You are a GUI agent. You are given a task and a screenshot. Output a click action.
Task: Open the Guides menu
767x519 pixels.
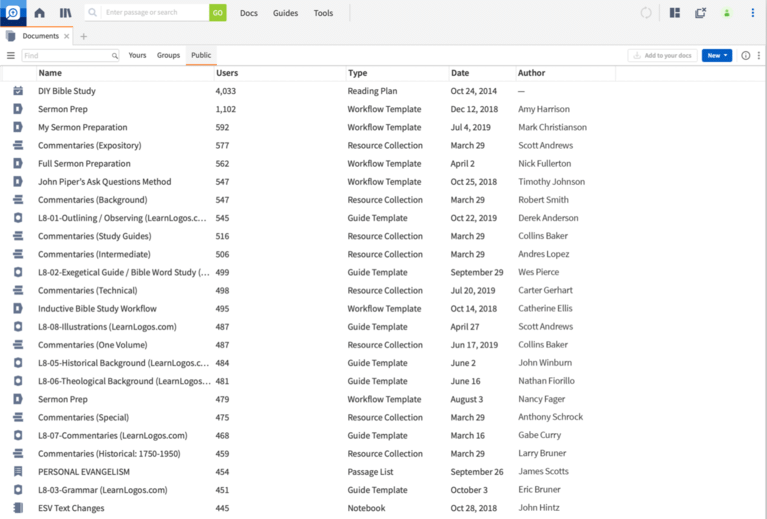coord(285,13)
